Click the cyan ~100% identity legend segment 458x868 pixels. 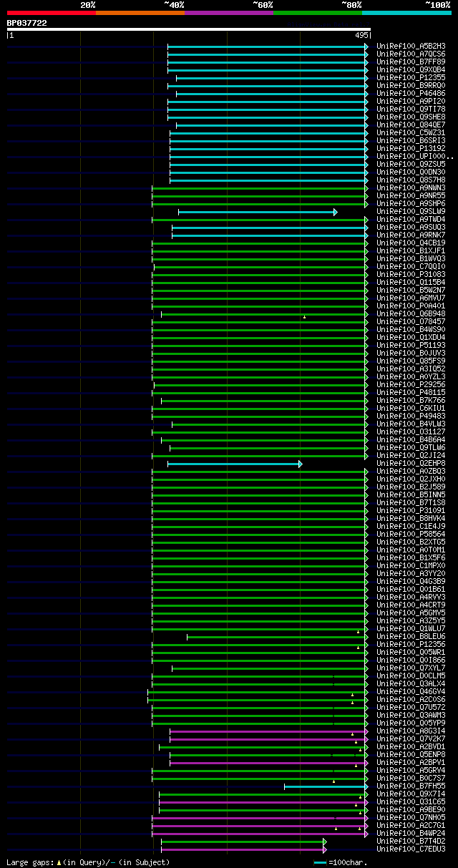tap(406, 12)
